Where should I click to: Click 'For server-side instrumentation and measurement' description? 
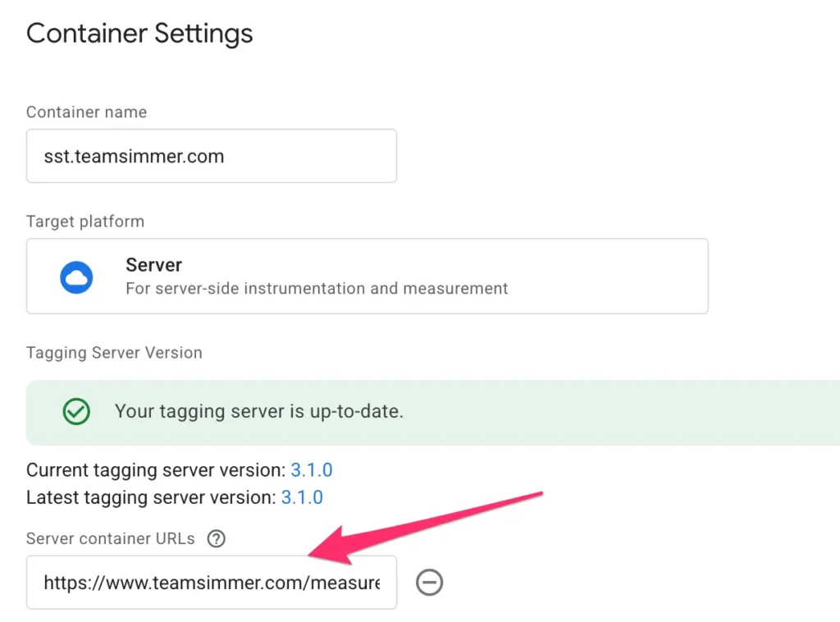pyautogui.click(x=317, y=288)
